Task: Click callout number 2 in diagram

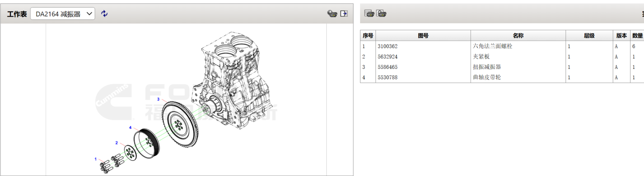Action: (116, 143)
